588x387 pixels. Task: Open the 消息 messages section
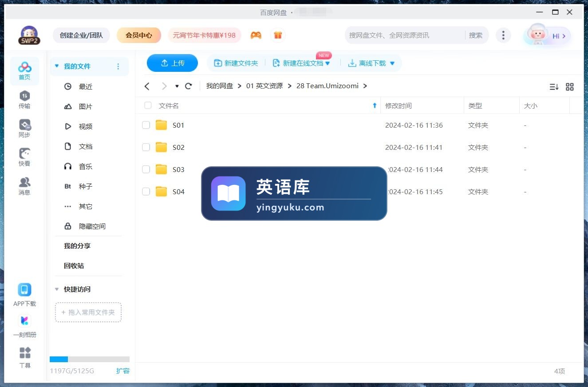(x=24, y=186)
